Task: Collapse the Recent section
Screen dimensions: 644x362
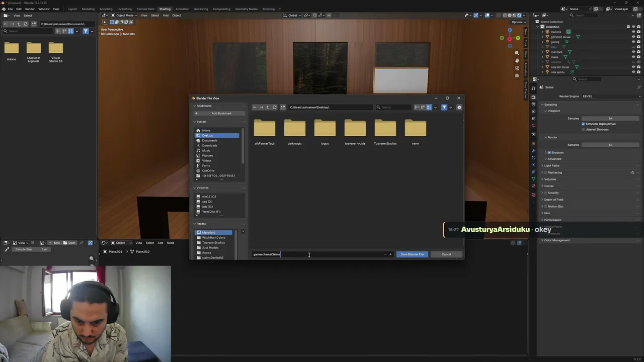Action: [195, 224]
